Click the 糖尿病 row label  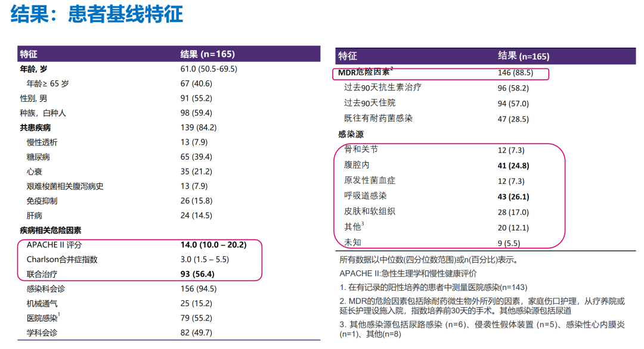point(38,157)
